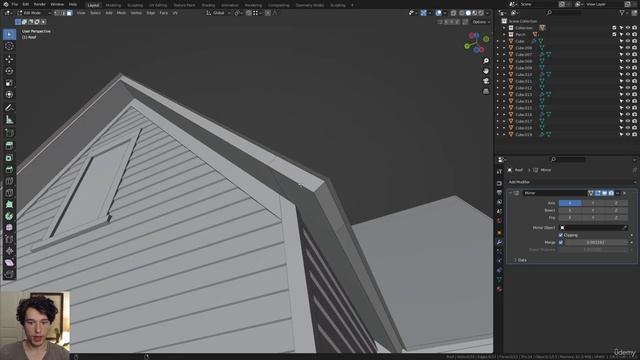640x360 pixels.
Task: Open the viewport Options dropdown
Action: pos(481,22)
